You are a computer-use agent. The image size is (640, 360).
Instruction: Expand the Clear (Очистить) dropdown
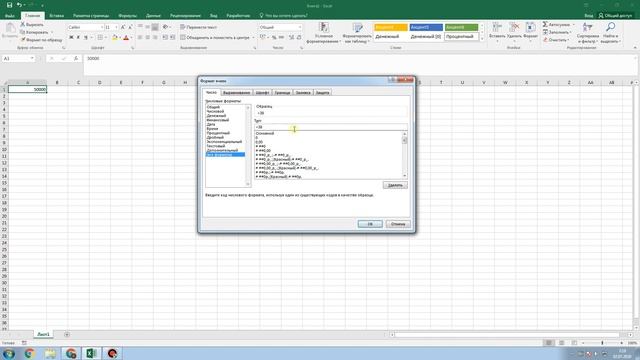click(x=568, y=40)
